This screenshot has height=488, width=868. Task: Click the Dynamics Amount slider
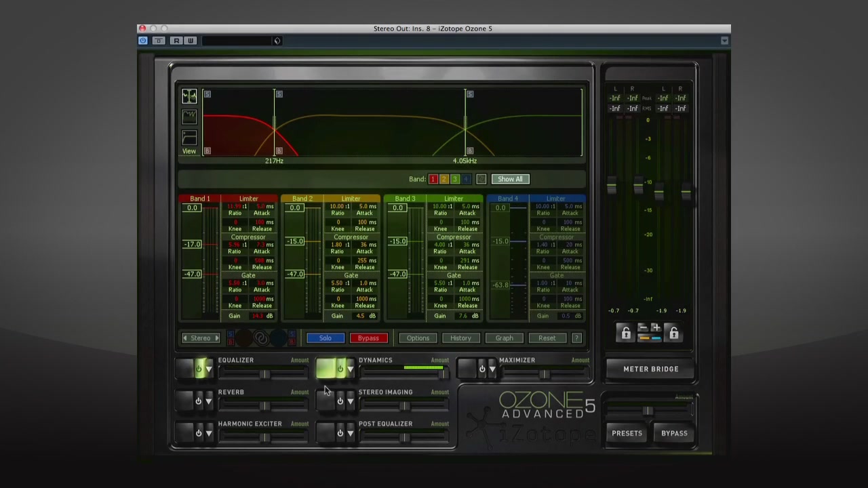(403, 374)
